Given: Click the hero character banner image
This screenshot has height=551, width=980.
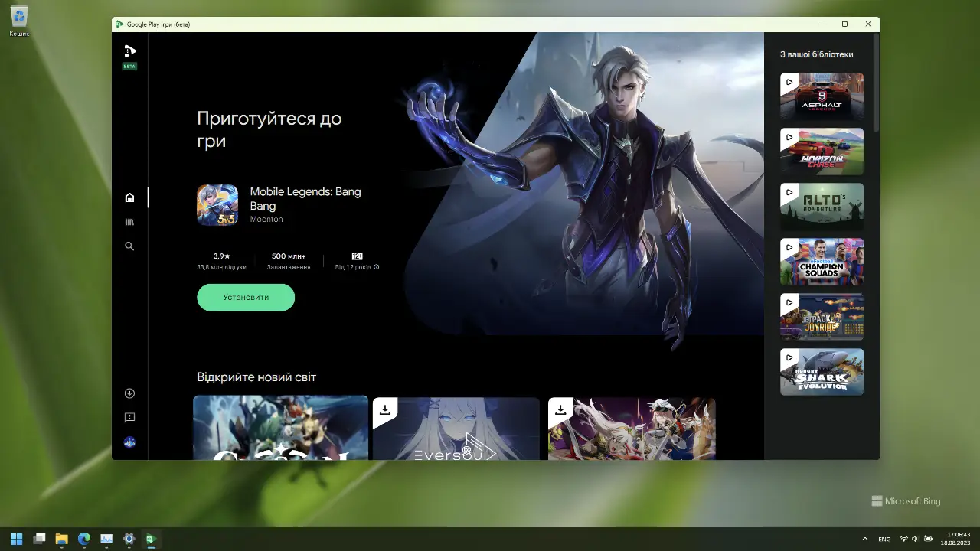Looking at the screenshot, I should 582,191.
